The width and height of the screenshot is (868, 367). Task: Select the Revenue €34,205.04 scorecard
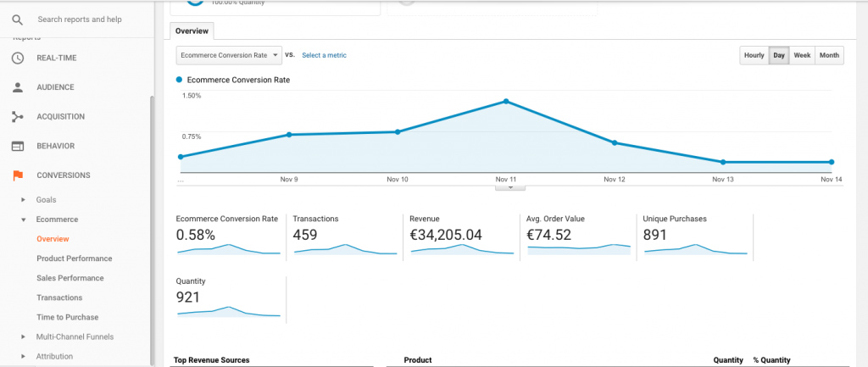tap(462, 237)
